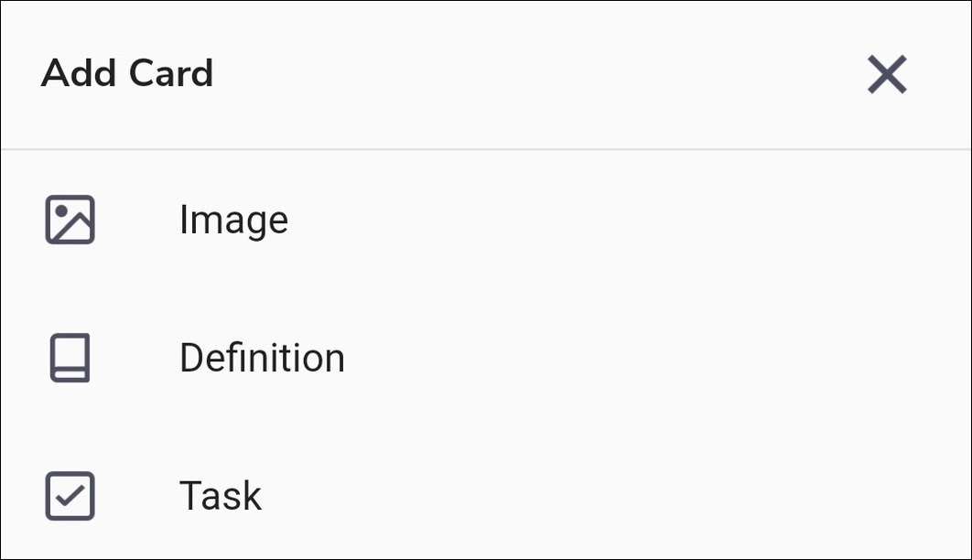Click the small dot in the Image icon
This screenshot has height=560, width=972.
pos(60,210)
